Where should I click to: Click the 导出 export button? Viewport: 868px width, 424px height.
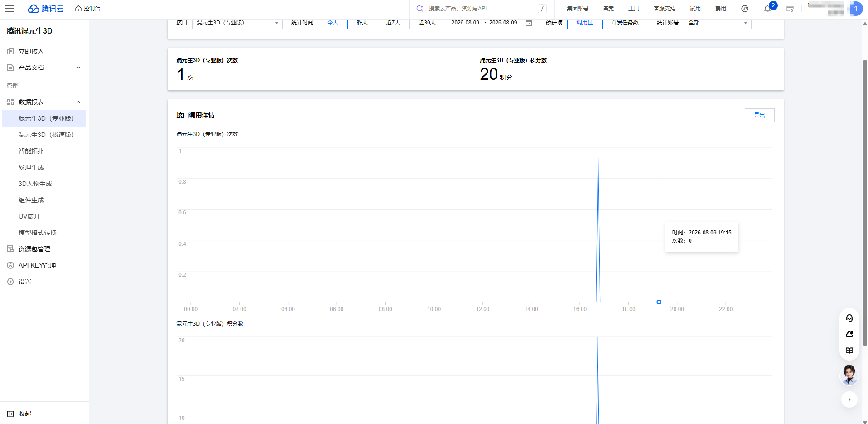(x=760, y=115)
